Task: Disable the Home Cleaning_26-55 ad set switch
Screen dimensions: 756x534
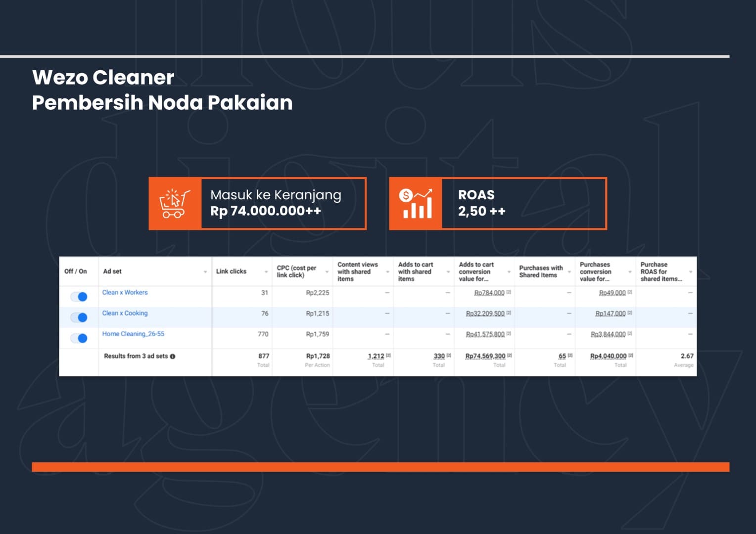Action: 79,338
